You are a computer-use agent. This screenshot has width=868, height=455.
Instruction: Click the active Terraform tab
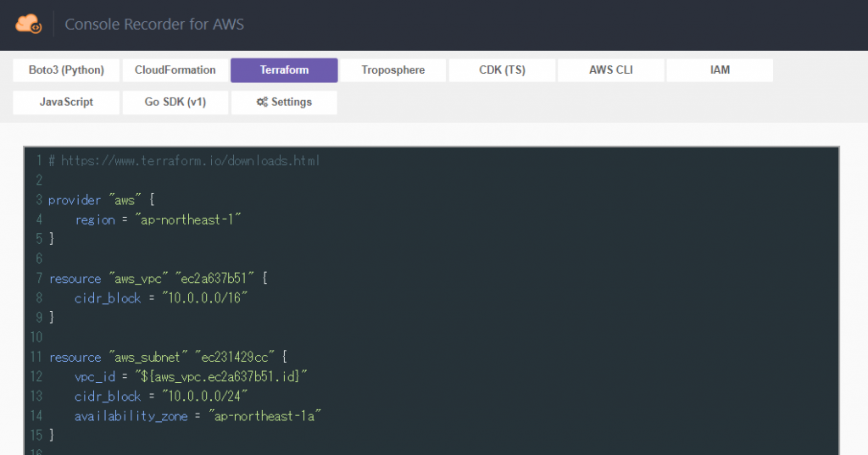point(284,70)
